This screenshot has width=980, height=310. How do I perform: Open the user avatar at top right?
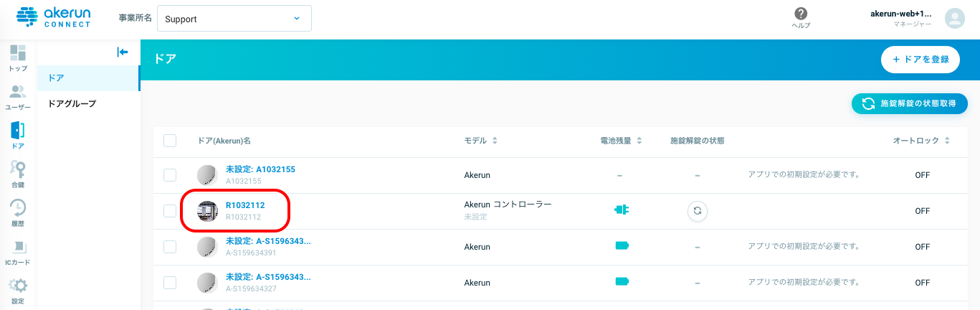point(955,19)
